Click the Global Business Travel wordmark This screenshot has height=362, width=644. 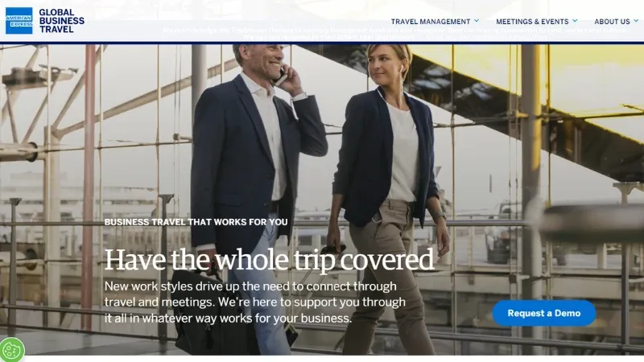[62, 21]
